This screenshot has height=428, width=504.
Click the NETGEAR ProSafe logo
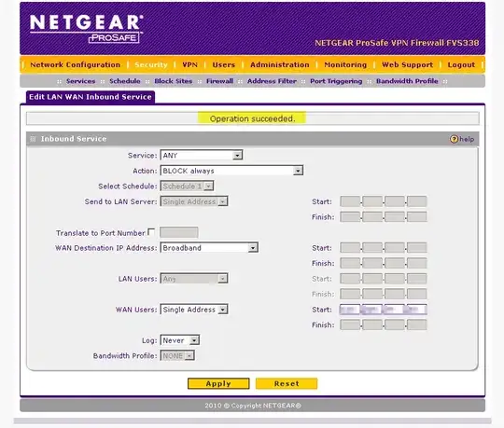pyautogui.click(x=87, y=28)
